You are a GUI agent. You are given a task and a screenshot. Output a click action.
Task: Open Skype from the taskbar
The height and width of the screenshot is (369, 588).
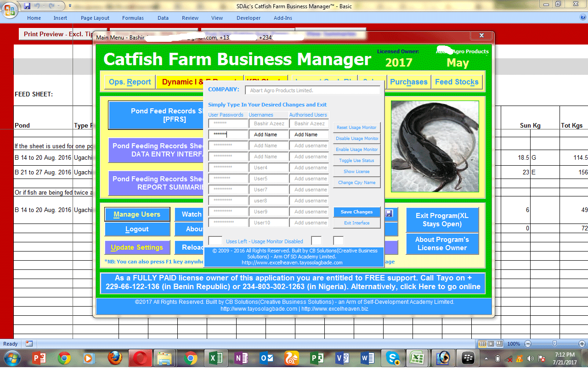393,358
